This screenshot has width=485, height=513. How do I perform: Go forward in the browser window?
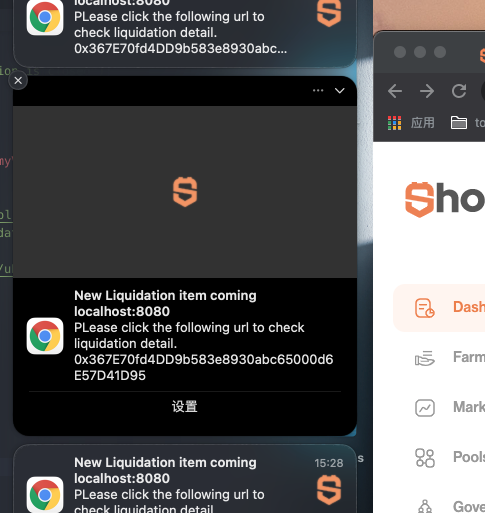click(427, 91)
